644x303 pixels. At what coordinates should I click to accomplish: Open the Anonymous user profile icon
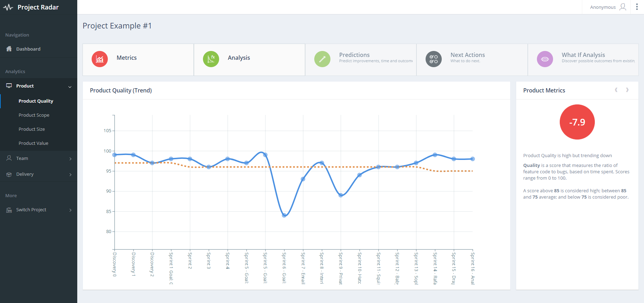(x=623, y=7)
